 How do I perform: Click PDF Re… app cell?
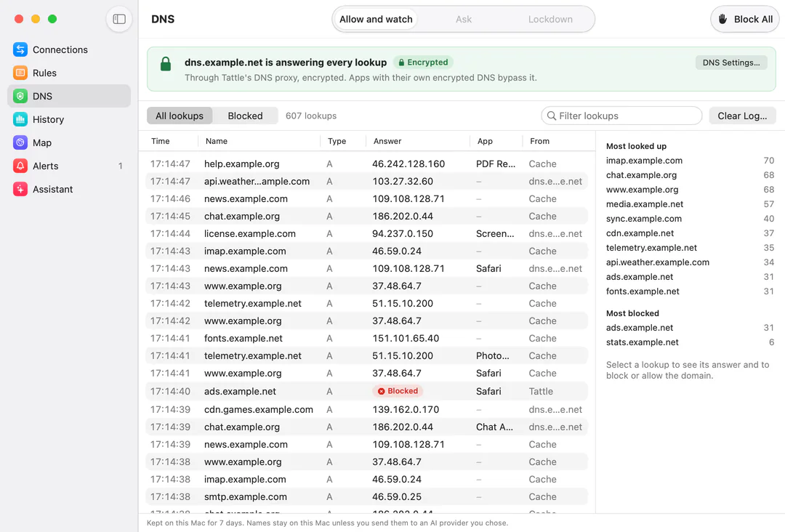(495, 164)
